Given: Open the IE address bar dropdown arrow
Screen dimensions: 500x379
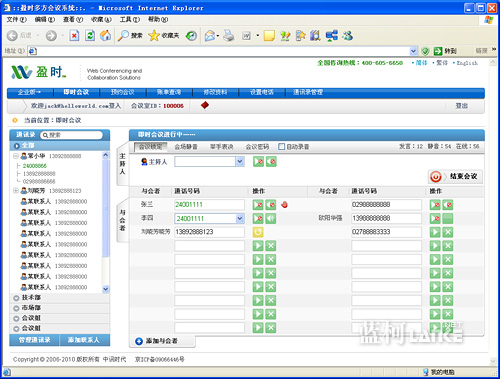Looking at the screenshot, I should click(413, 51).
